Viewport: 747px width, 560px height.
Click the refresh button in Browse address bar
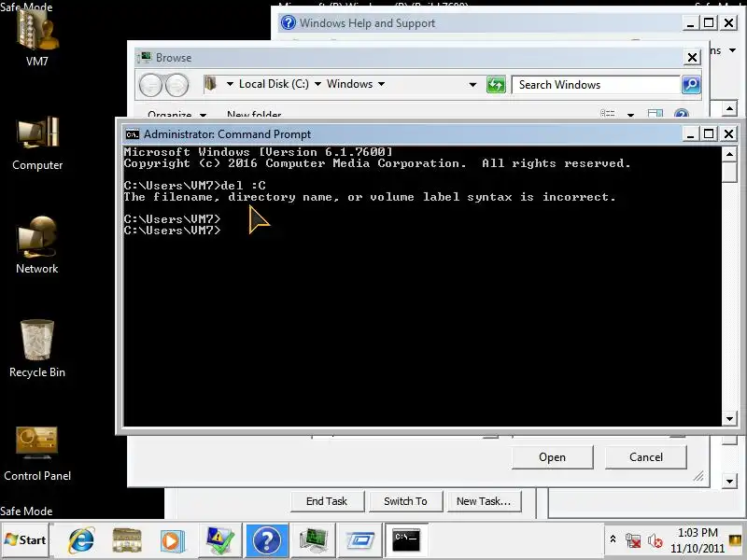496,85
